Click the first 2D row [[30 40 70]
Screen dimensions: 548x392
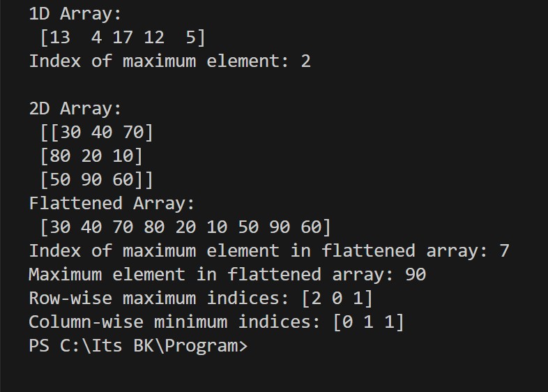click(x=96, y=132)
